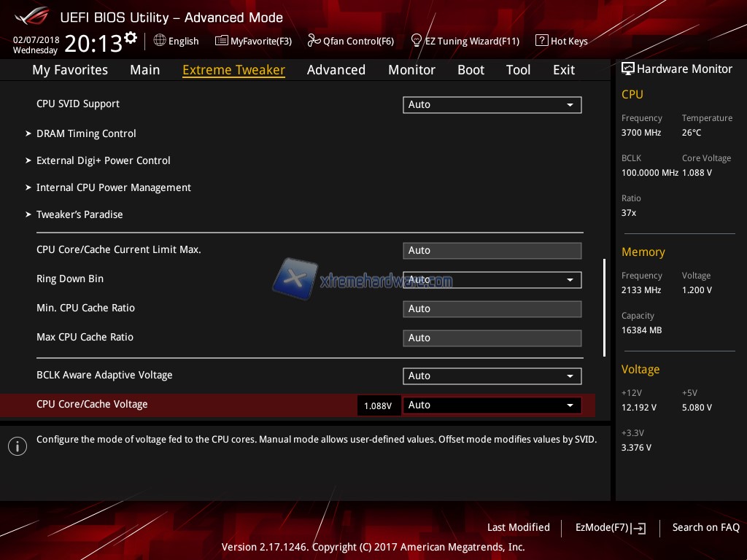Open the CPU SVID Support dropdown
This screenshot has width=747, height=560.
click(492, 104)
